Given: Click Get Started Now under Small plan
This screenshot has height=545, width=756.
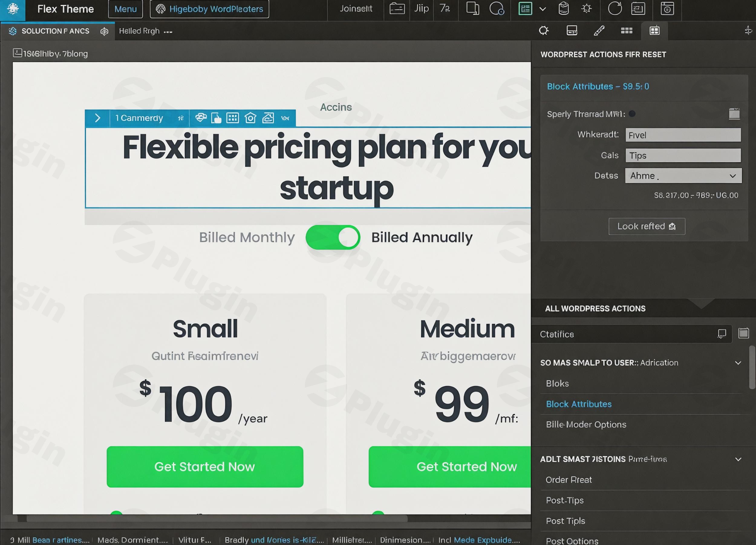Looking at the screenshot, I should tap(205, 467).
